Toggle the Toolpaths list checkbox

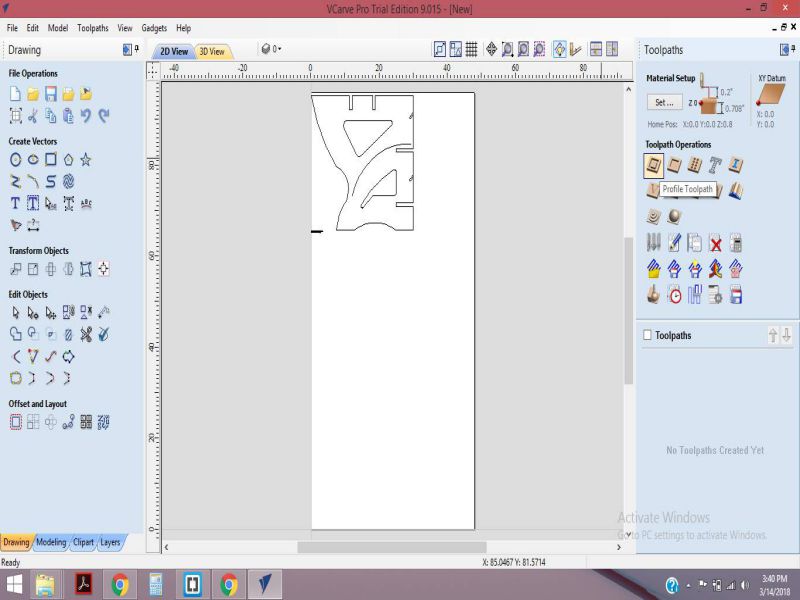(647, 335)
